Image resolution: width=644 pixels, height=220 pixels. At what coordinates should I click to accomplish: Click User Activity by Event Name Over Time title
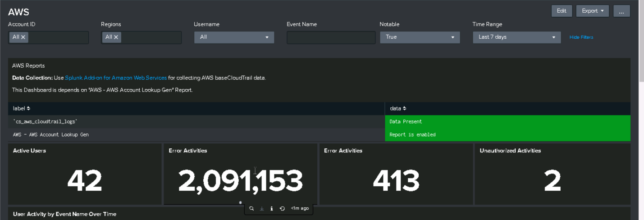(x=64, y=214)
